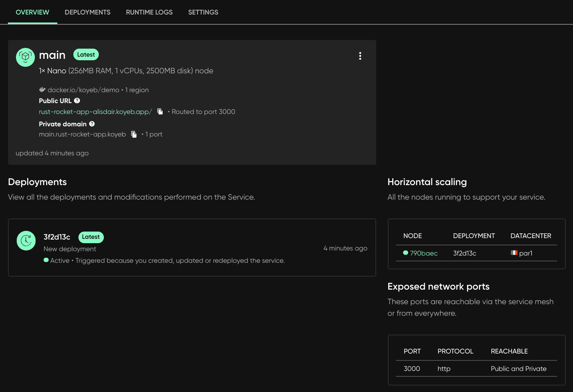This screenshot has height=392, width=573.
Task: Click the Latest badge beside main
Action: pos(86,54)
